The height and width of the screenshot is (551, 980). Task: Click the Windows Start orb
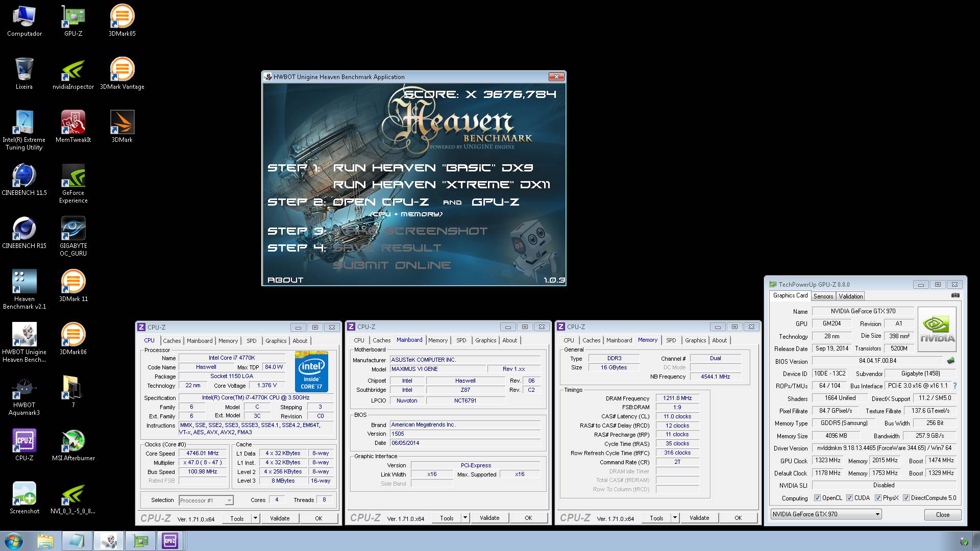pyautogui.click(x=13, y=541)
